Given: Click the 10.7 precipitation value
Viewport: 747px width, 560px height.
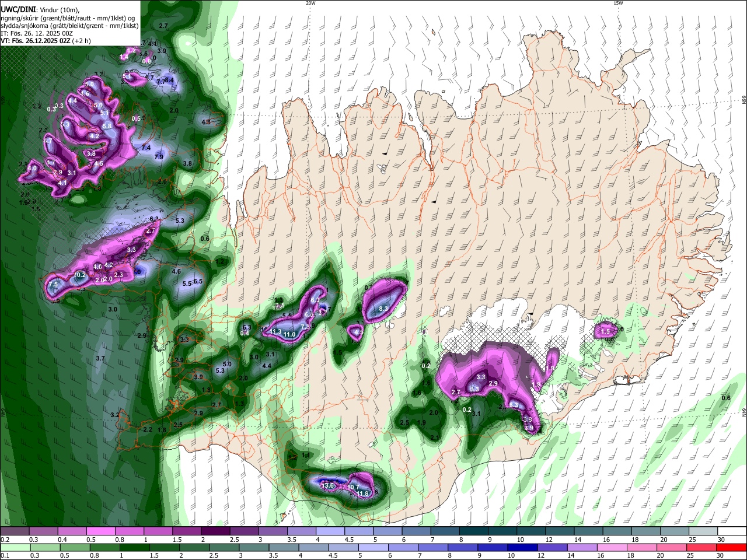Looking at the screenshot, I should click(352, 487).
